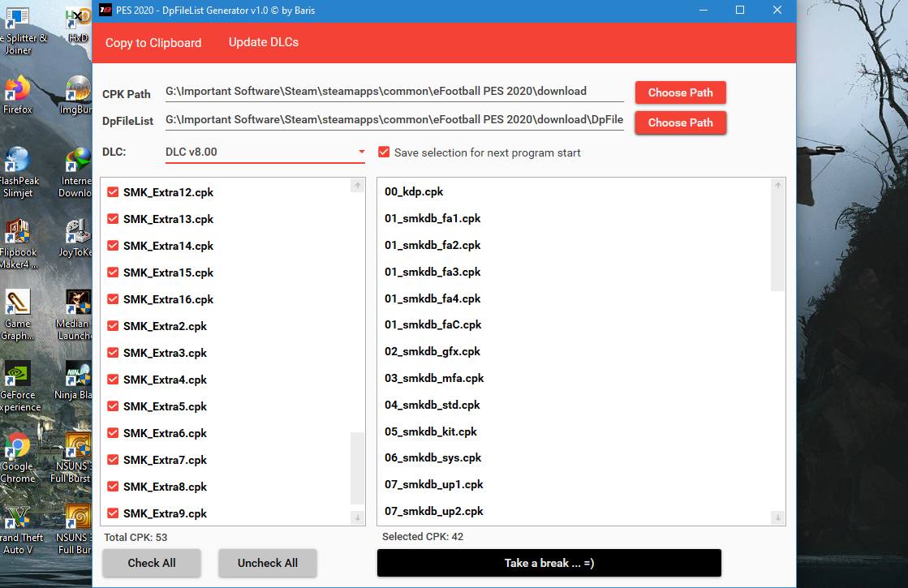This screenshot has width=908, height=588.
Task: Click up arrow of left CPK list scrollbar
Action: (x=357, y=185)
